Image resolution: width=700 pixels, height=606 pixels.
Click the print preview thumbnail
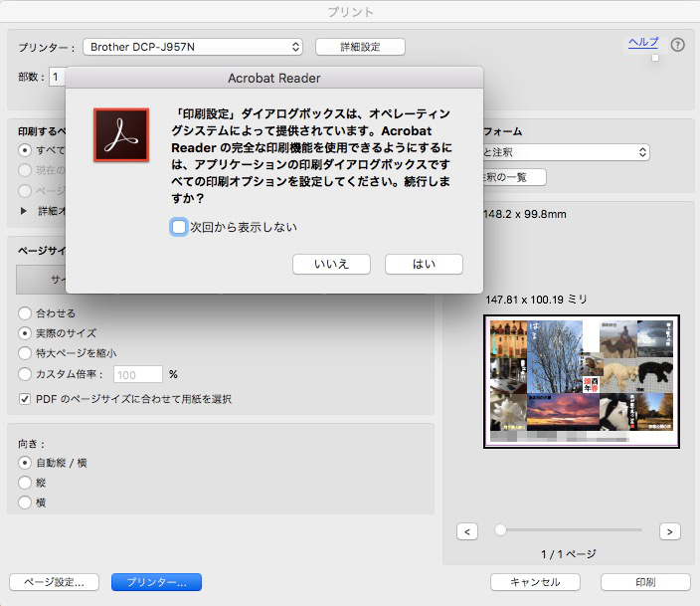point(582,381)
